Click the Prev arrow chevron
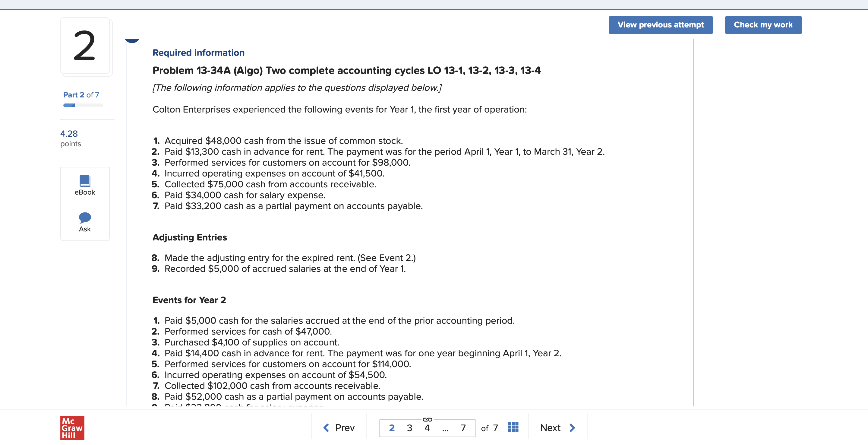The image size is (868, 445). 326,428
